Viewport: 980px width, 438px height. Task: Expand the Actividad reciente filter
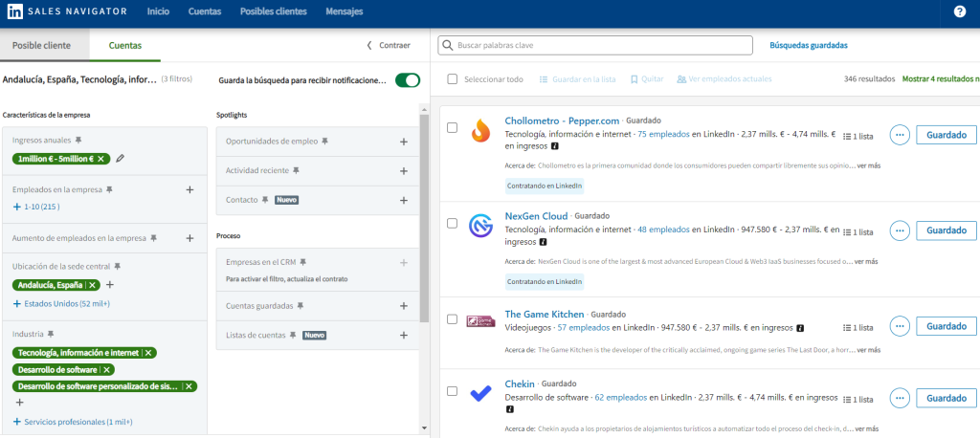(404, 170)
